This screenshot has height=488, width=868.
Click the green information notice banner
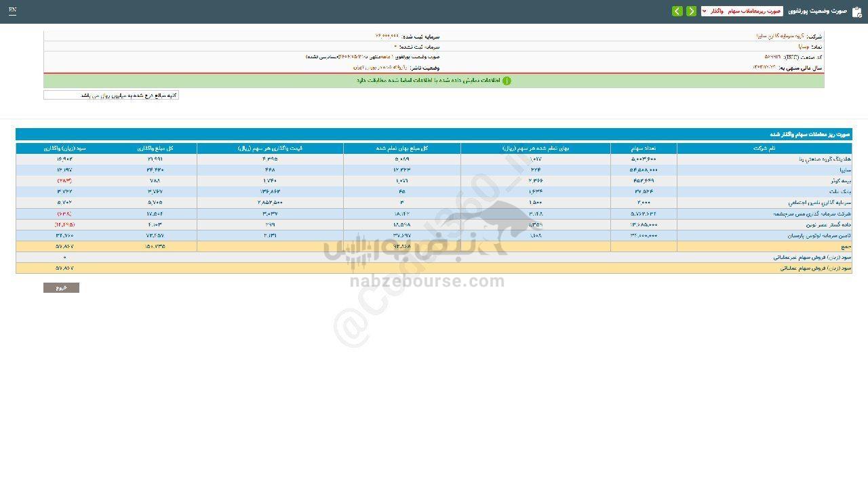tap(434, 81)
